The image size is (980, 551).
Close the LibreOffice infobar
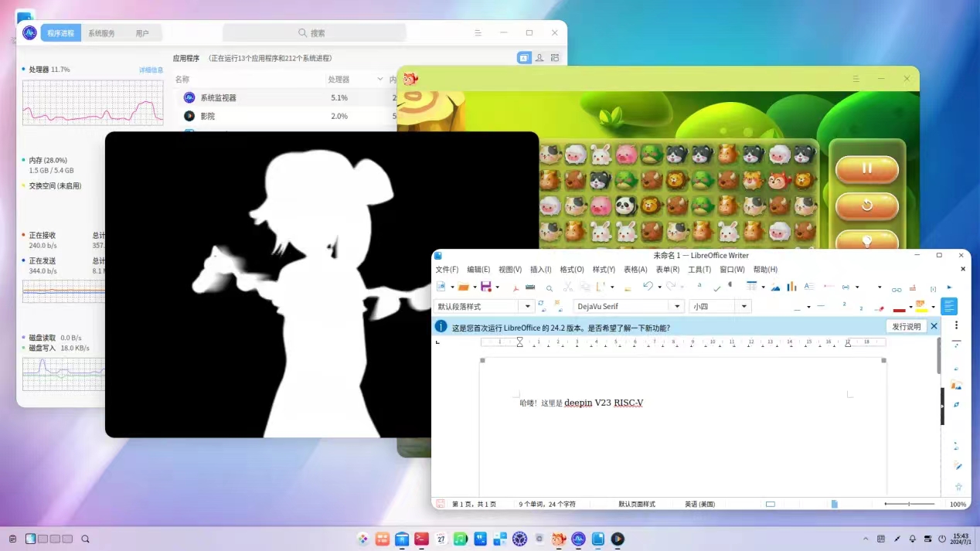(x=934, y=326)
